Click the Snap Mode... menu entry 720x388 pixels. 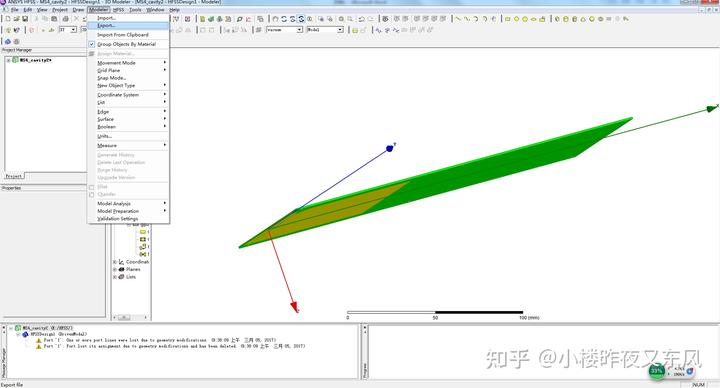coord(128,78)
